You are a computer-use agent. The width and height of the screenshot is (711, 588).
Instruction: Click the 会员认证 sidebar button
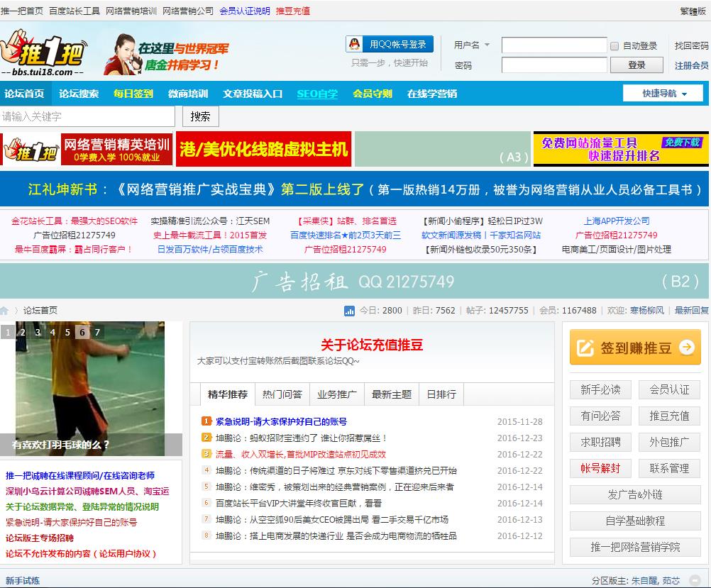point(669,389)
